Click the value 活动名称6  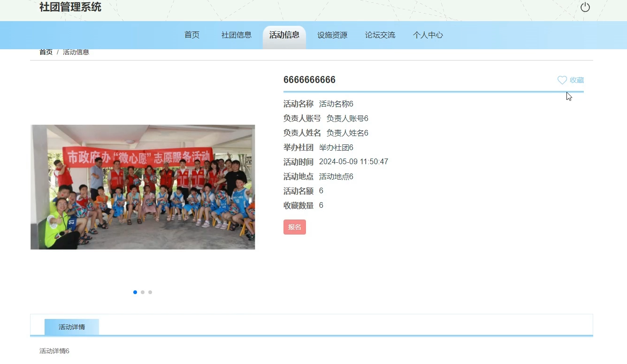pyautogui.click(x=336, y=104)
